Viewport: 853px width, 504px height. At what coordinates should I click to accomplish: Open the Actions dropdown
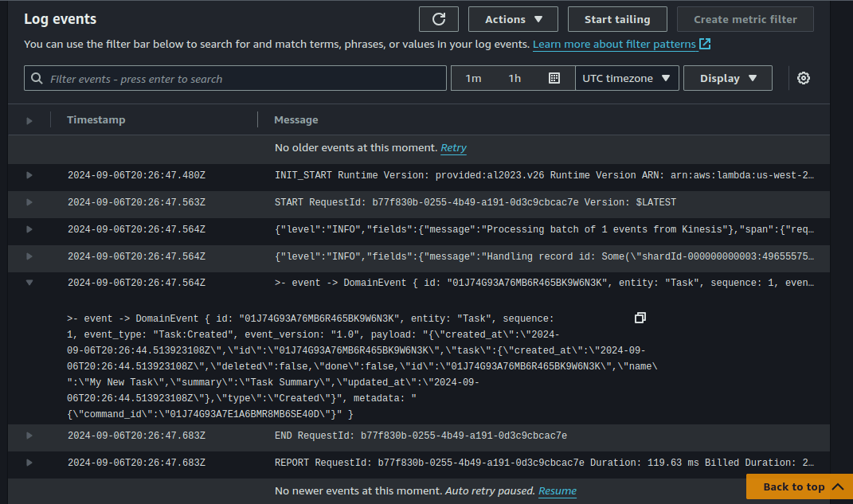click(x=513, y=19)
